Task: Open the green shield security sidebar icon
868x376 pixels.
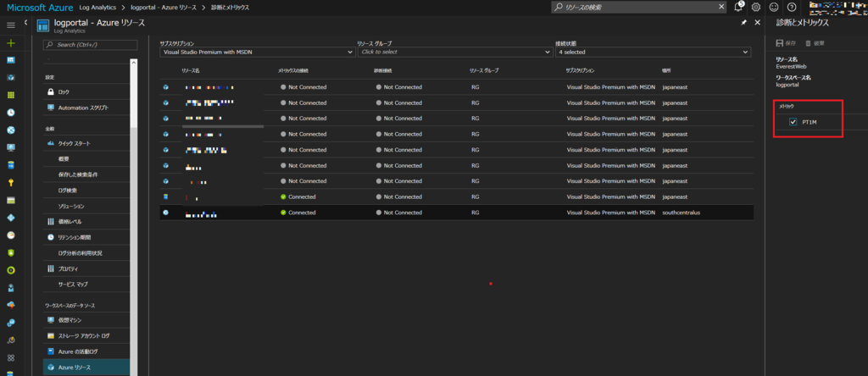Action: (10, 252)
